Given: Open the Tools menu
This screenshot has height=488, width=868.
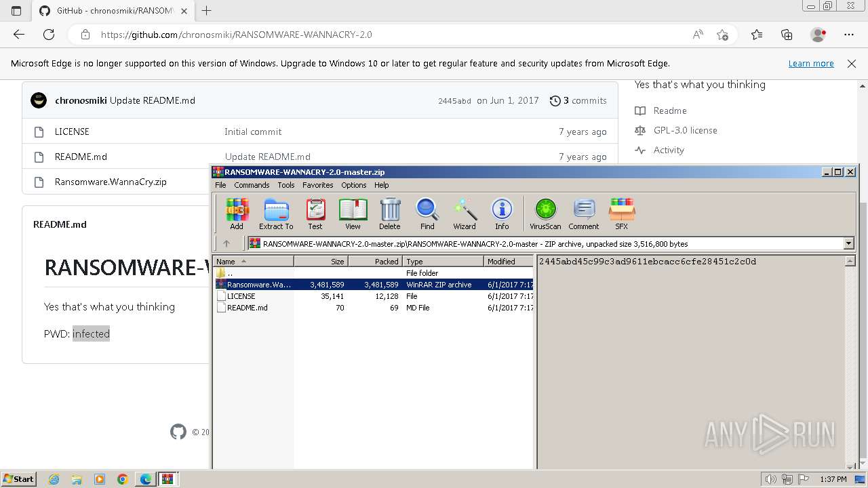Looking at the screenshot, I should coord(286,185).
